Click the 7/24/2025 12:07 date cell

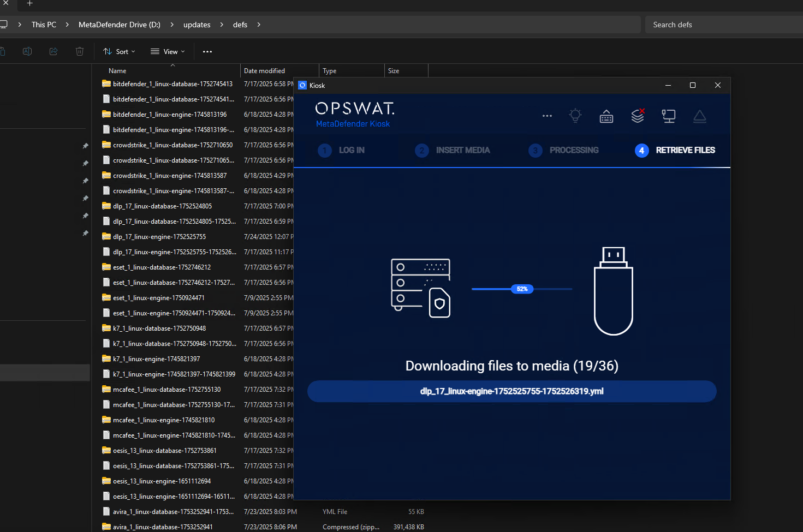click(269, 237)
